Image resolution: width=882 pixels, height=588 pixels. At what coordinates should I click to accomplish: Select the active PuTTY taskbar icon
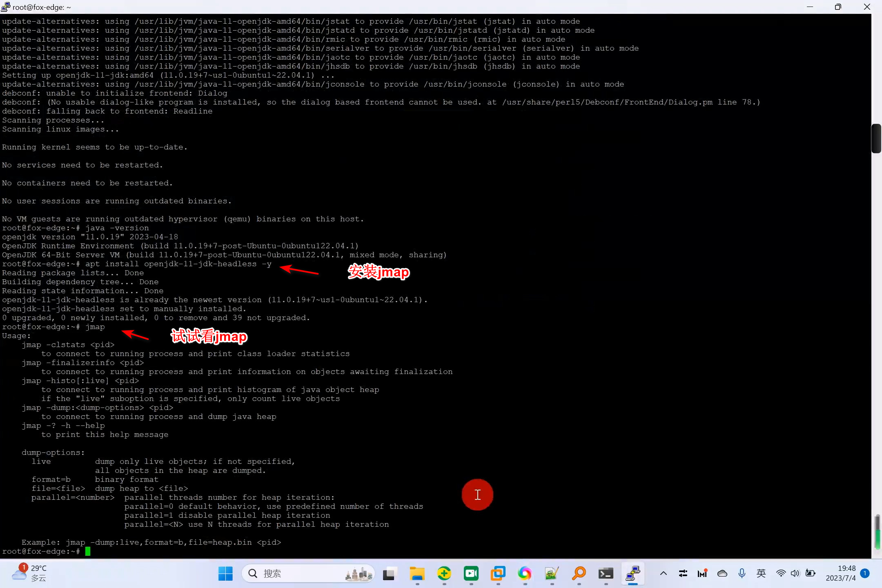click(633, 574)
